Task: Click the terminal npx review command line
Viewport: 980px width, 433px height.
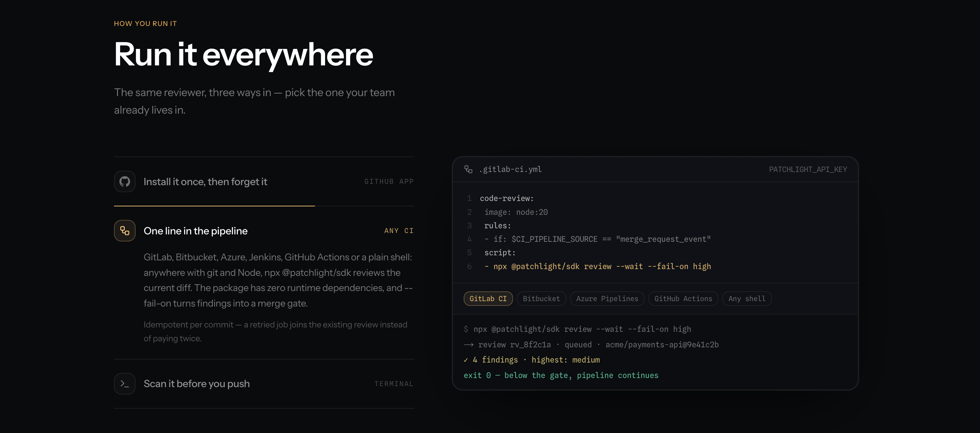Action: [x=577, y=329]
